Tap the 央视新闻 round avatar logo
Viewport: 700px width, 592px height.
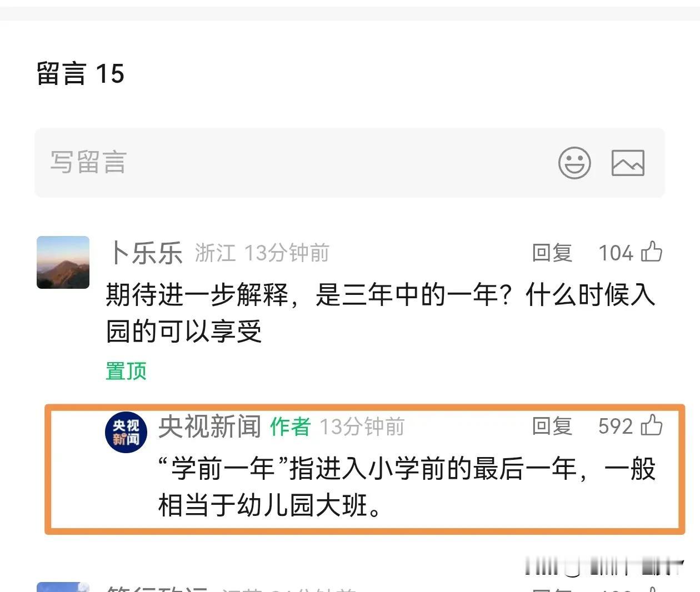pyautogui.click(x=126, y=432)
